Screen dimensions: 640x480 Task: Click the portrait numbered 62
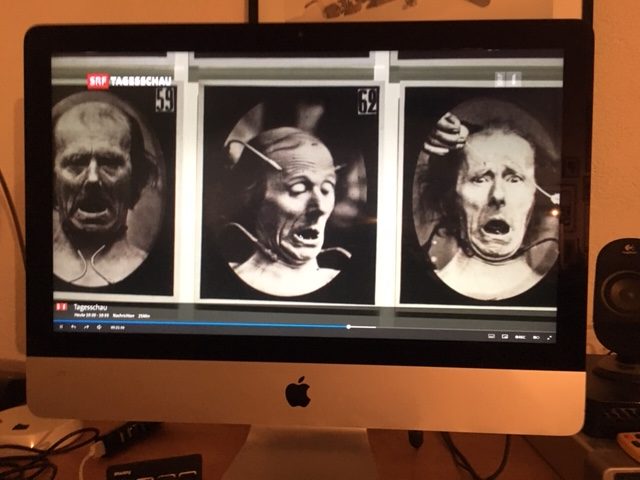coord(290,193)
